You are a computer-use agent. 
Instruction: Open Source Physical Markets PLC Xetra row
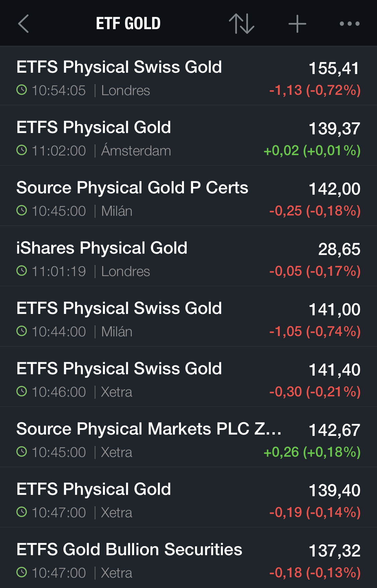pos(188,437)
